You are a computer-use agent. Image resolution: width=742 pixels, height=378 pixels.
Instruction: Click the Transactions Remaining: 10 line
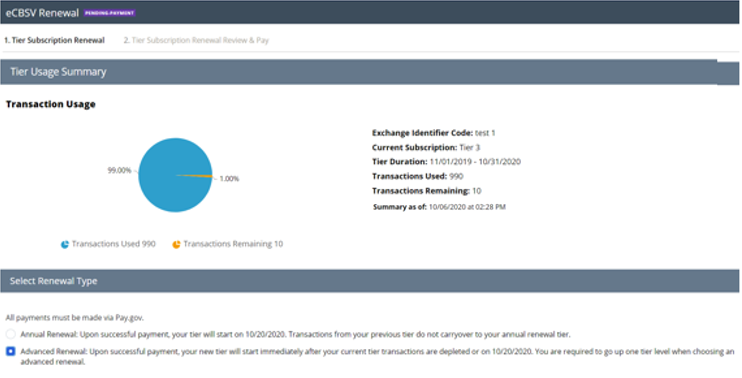click(426, 191)
